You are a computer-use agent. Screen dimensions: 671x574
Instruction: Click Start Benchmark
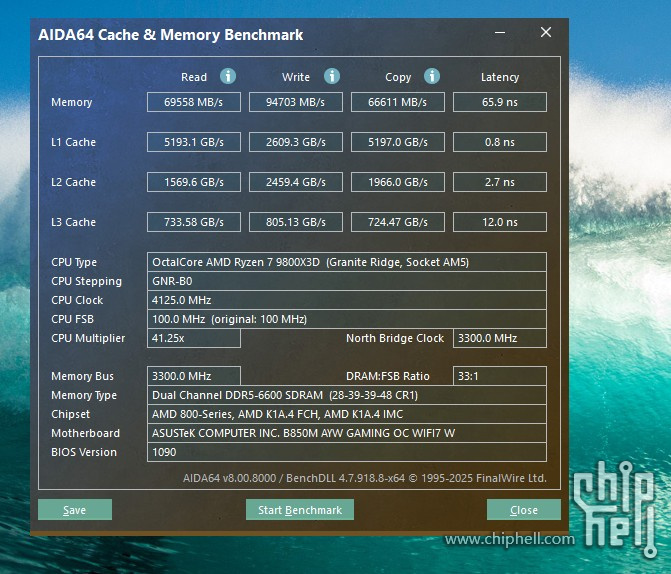[x=300, y=510]
